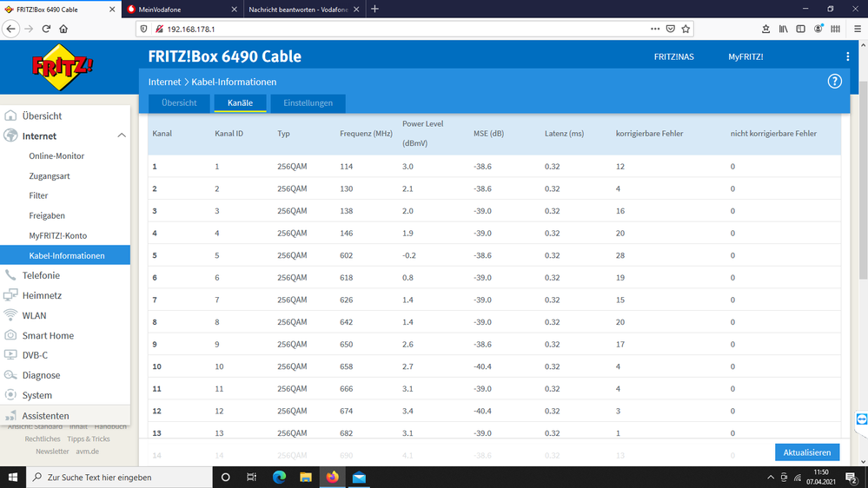Viewport: 868px width, 488px height.
Task: Click the Windows Start button
Action: tap(13, 477)
